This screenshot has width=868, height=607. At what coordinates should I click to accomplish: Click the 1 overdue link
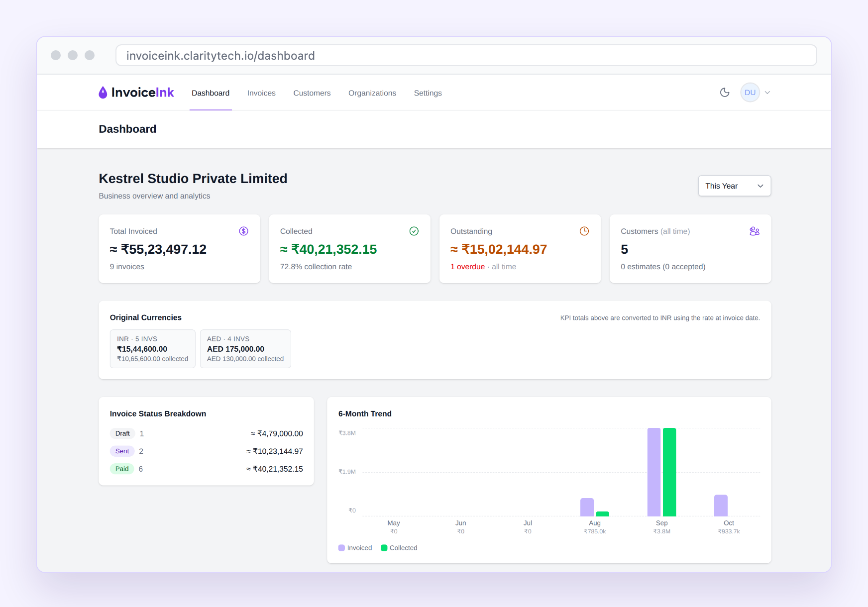point(467,267)
